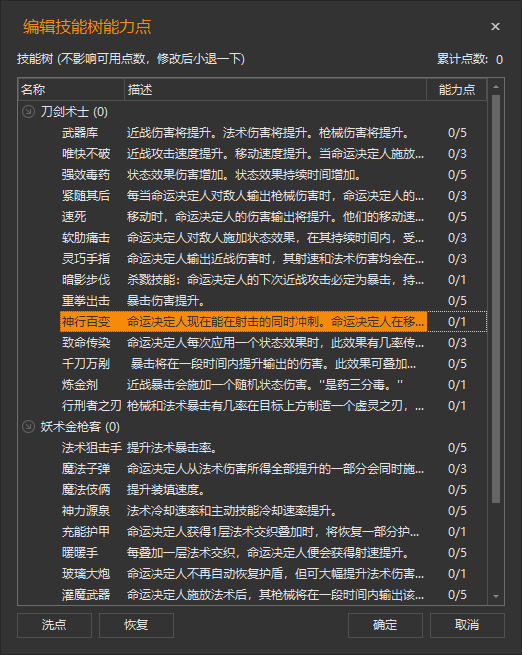The height and width of the screenshot is (655, 522).
Task: Edit the 神行百变 ability points cell
Action: (x=457, y=322)
